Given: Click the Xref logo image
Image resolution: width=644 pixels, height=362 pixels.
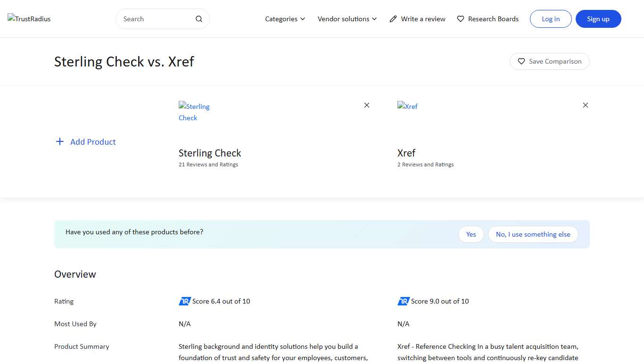Looking at the screenshot, I should tap(407, 107).
